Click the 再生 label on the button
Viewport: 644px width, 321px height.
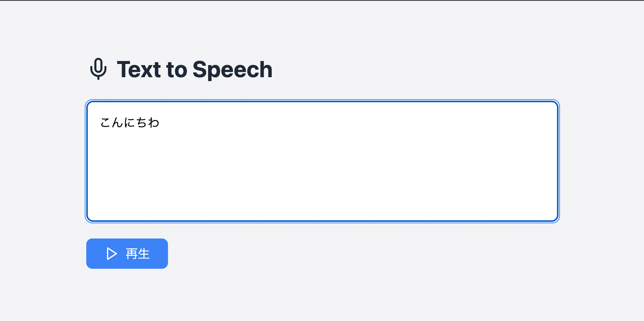tap(138, 254)
